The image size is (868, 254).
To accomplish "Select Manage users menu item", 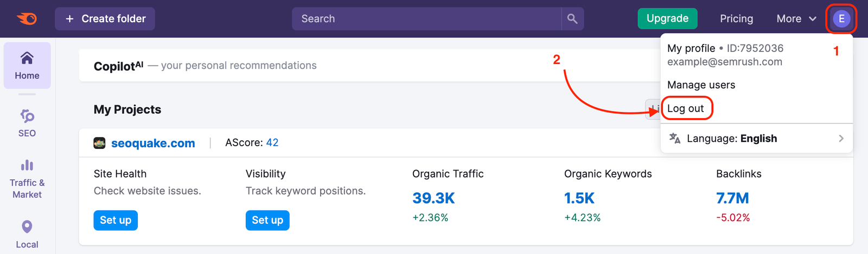I will pyautogui.click(x=701, y=85).
